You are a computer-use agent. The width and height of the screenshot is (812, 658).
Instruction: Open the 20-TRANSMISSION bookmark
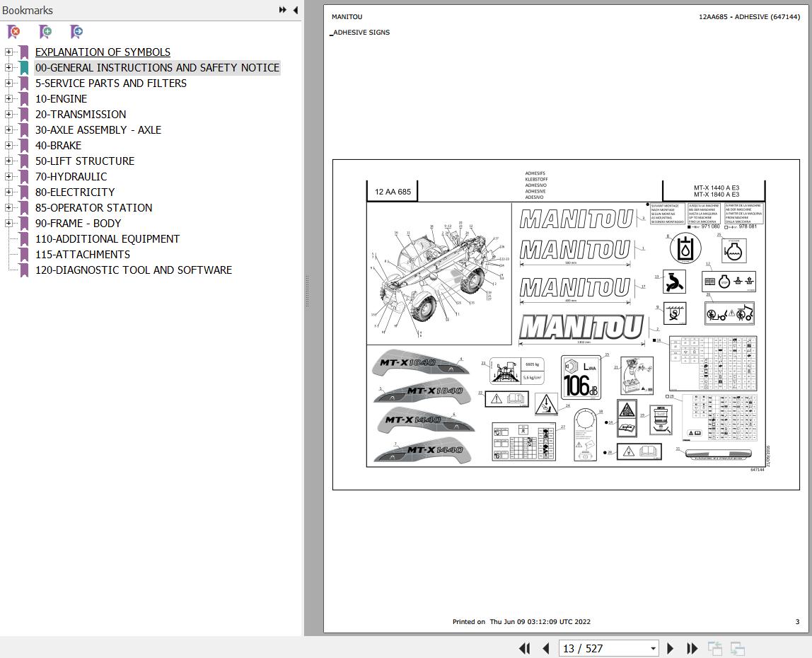tap(80, 115)
